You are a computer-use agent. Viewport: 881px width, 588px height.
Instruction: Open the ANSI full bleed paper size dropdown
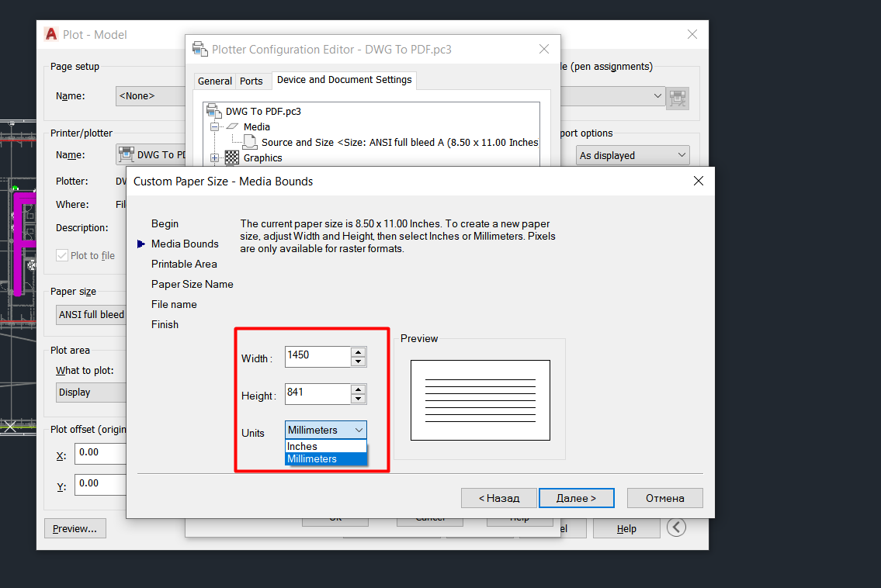[91, 314]
